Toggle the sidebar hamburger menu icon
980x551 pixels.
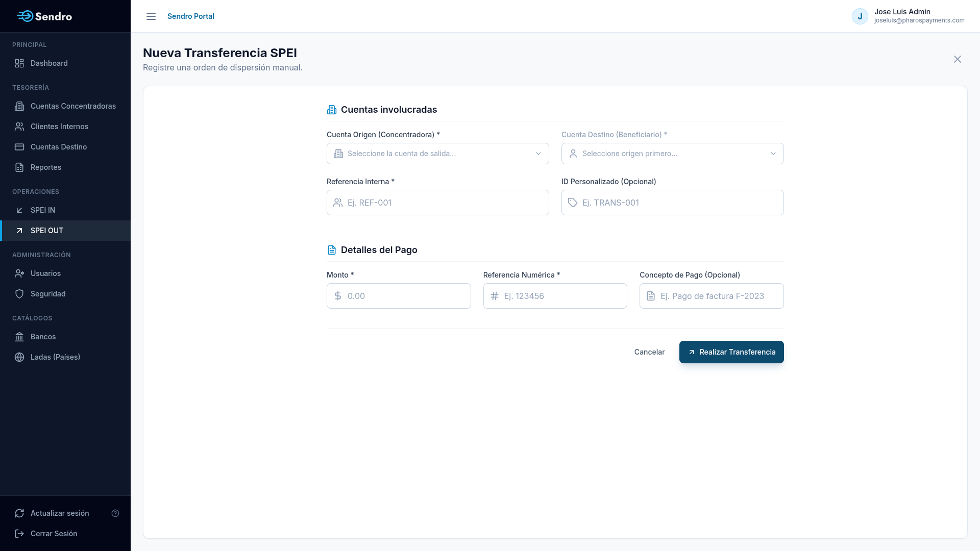(x=151, y=16)
